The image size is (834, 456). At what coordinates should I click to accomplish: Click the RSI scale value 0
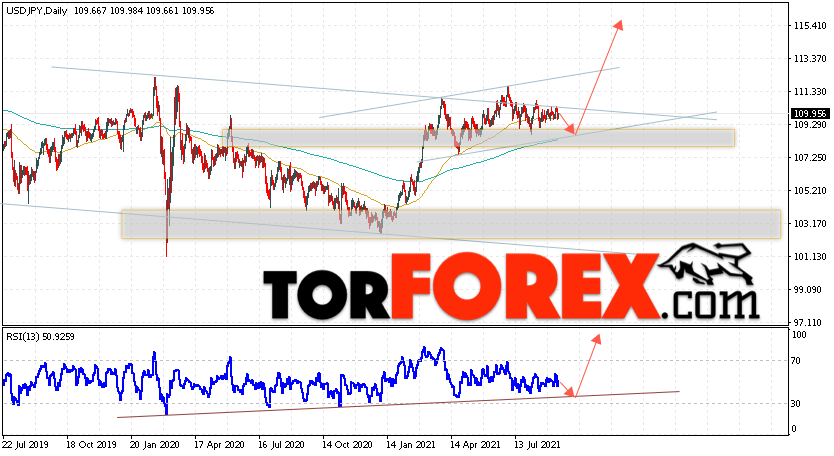pyautogui.click(x=794, y=429)
